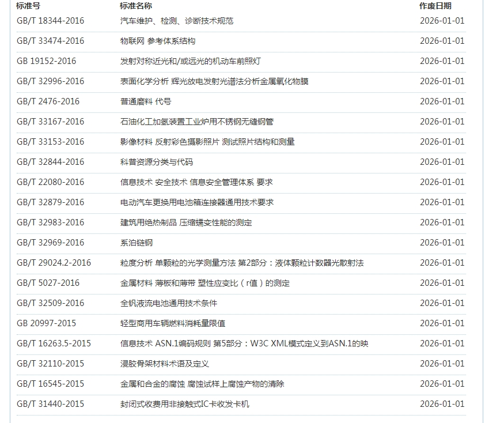Viewport: 504px width, 423px height.
Task: Open standard GB/T 33153-2016
Action: [50, 142]
